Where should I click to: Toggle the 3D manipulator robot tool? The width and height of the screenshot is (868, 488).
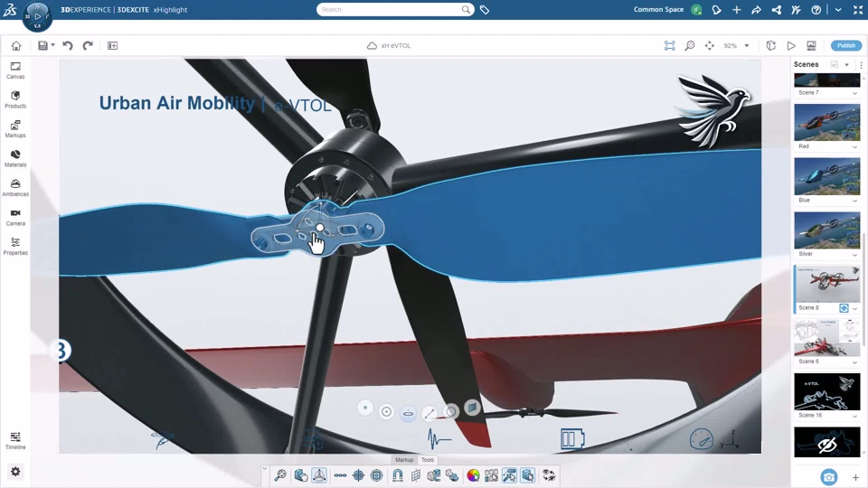[319, 475]
